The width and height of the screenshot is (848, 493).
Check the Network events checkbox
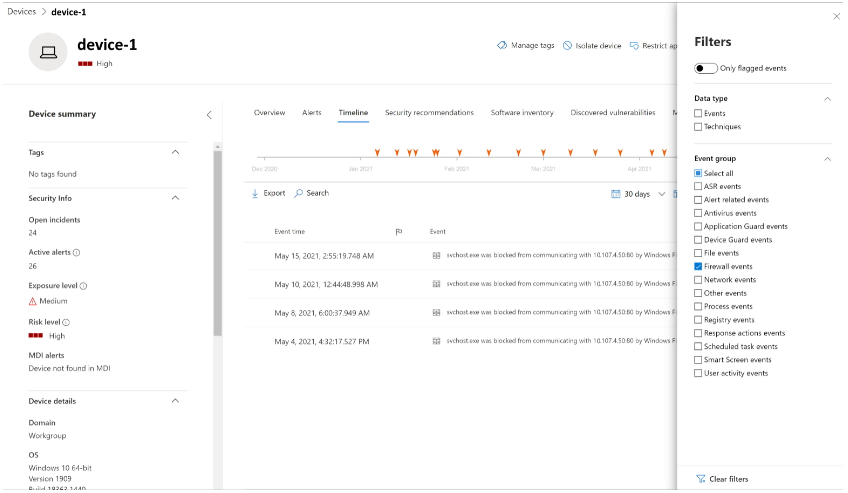click(x=698, y=280)
